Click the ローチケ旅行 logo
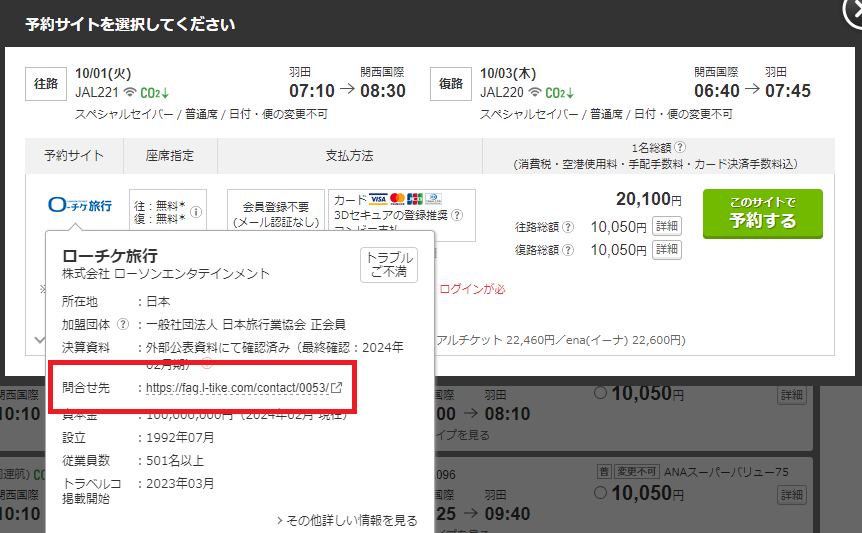The height and width of the screenshot is (533, 862). point(81,206)
